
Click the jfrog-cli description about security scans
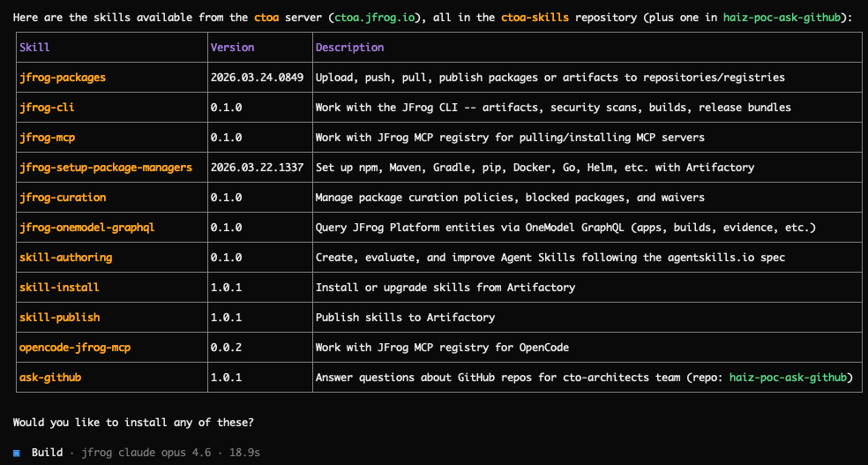coord(553,108)
